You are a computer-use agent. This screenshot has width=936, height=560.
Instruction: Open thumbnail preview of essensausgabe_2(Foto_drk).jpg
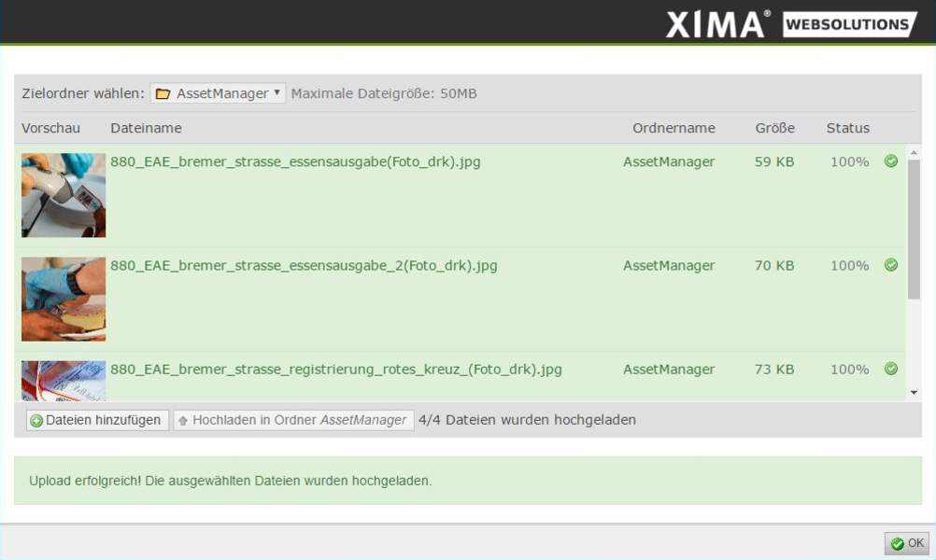tap(64, 299)
